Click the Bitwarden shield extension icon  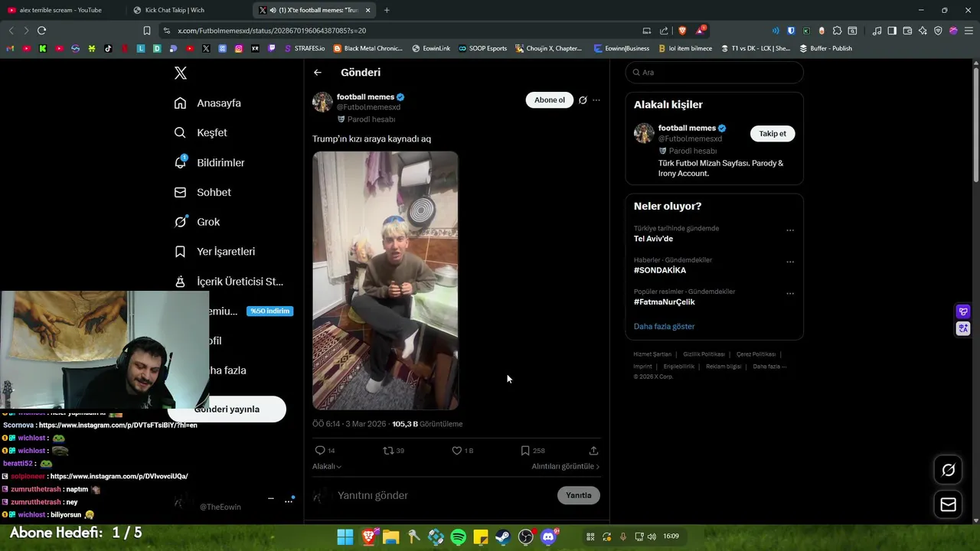(x=791, y=31)
